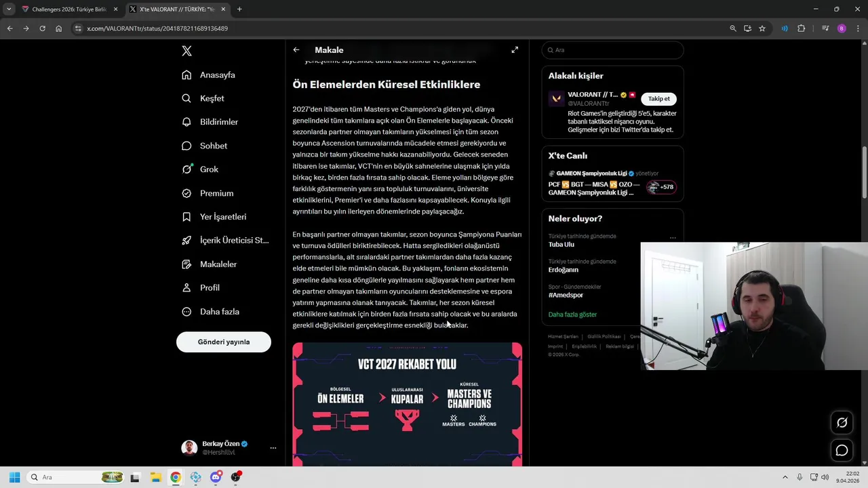
Task: Open the volume control in tray
Action: [825, 477]
